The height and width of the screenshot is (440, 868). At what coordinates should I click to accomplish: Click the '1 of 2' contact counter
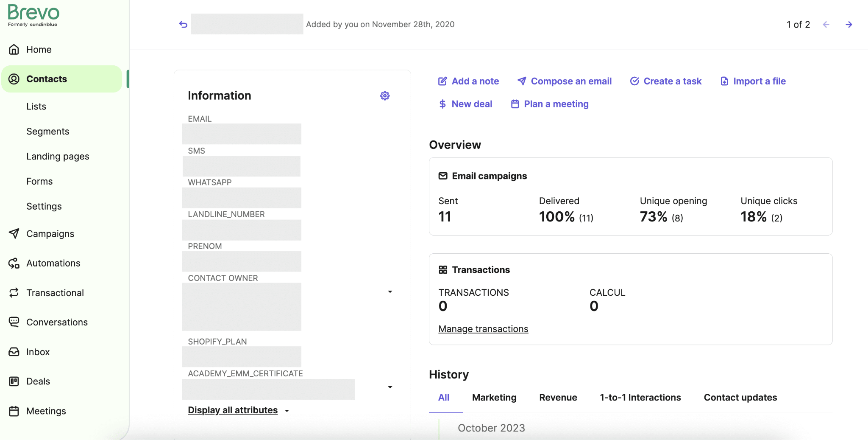798,25
